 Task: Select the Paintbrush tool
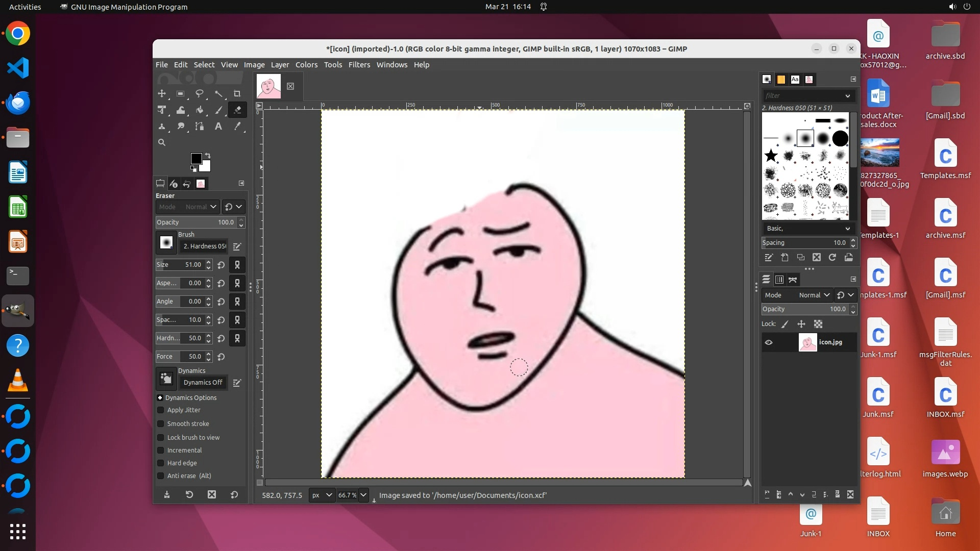point(218,110)
